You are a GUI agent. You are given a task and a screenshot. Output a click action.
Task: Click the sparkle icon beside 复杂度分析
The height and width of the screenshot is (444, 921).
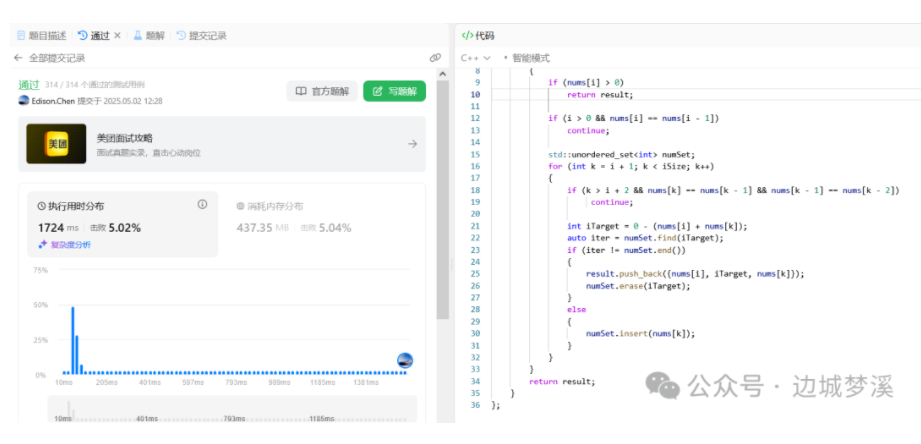42,244
